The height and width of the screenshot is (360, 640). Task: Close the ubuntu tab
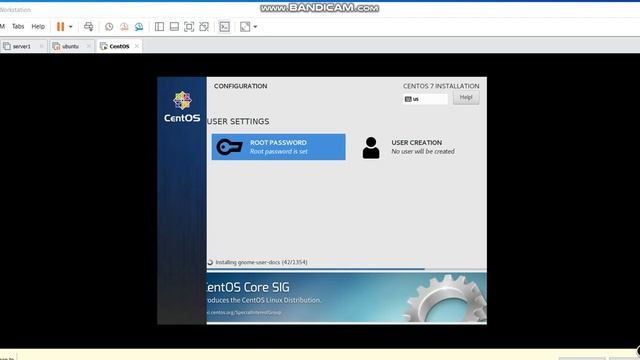pyautogui.click(x=89, y=46)
